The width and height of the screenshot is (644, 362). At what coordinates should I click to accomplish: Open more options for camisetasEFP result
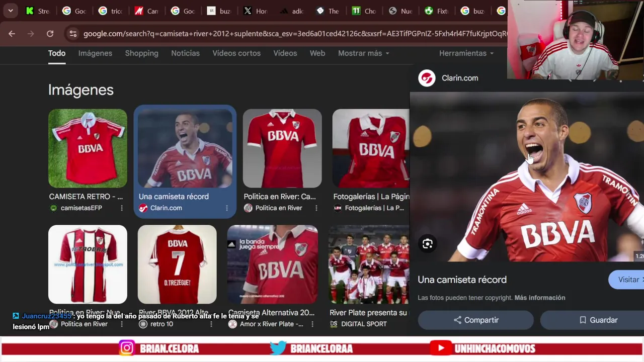(x=121, y=208)
